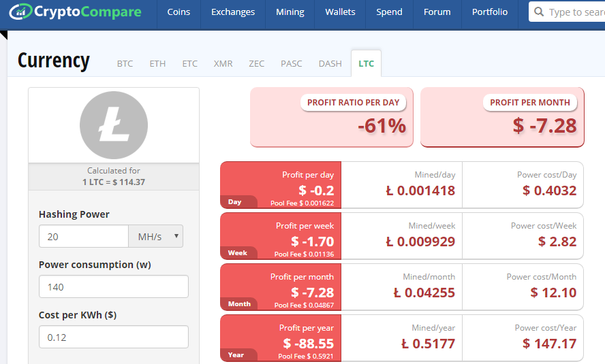The width and height of the screenshot is (605, 364).
Task: Select the ETH currency tab
Action: tap(157, 64)
